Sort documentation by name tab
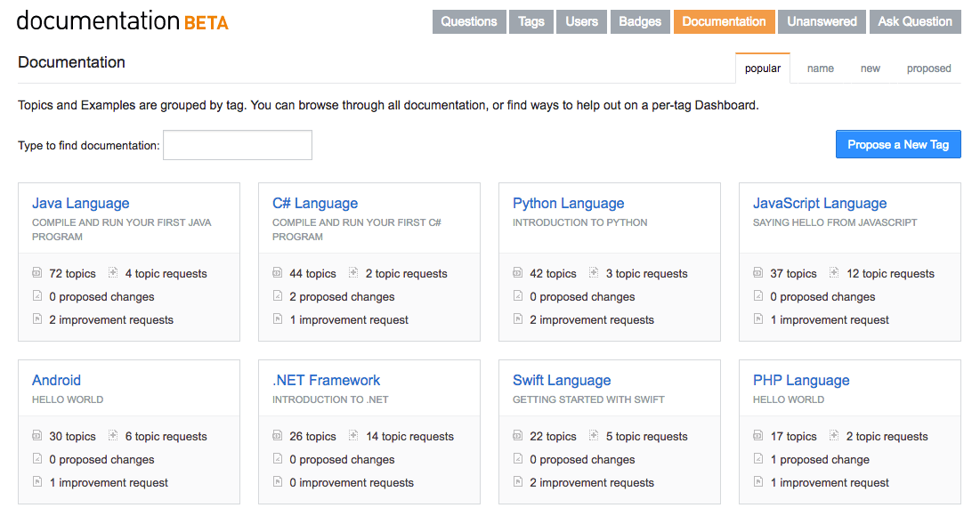Screen dimensions: 980x516 820,69
